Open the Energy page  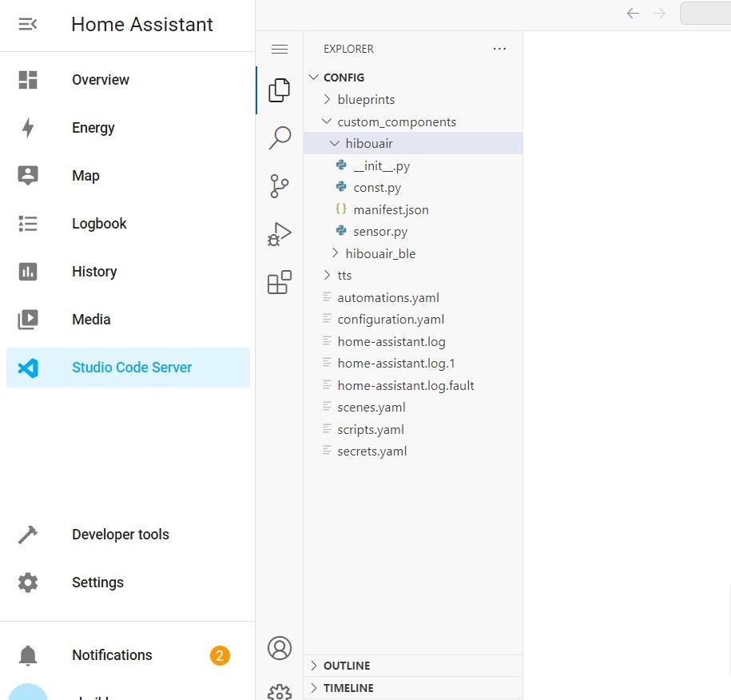click(128, 128)
